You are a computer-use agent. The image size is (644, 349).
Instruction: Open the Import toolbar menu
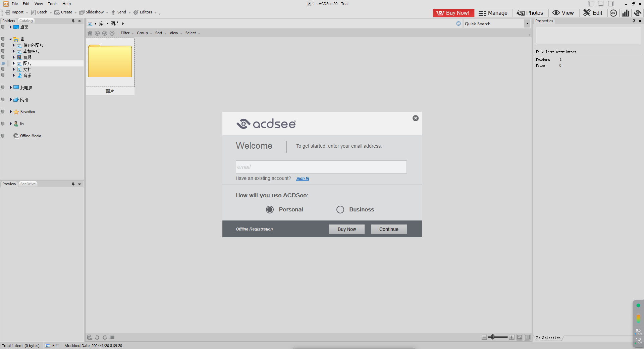(17, 12)
